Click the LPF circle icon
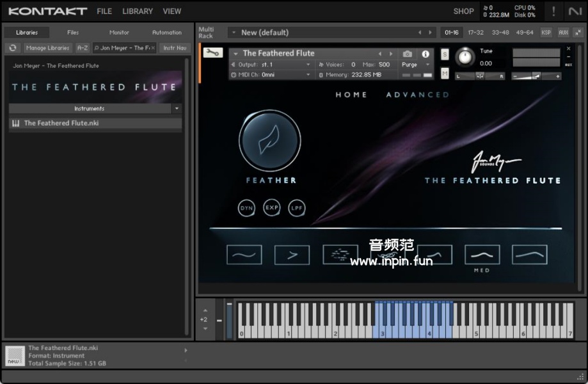The height and width of the screenshot is (384, 588). click(x=297, y=208)
